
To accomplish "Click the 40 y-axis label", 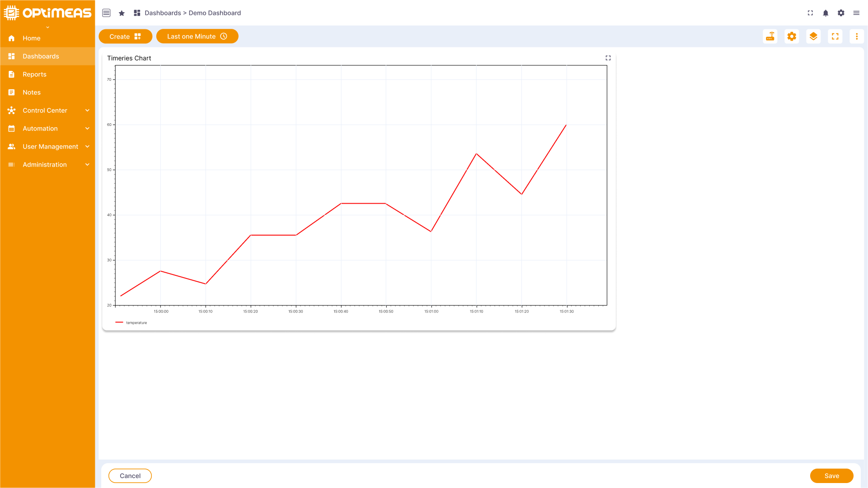I will [109, 215].
